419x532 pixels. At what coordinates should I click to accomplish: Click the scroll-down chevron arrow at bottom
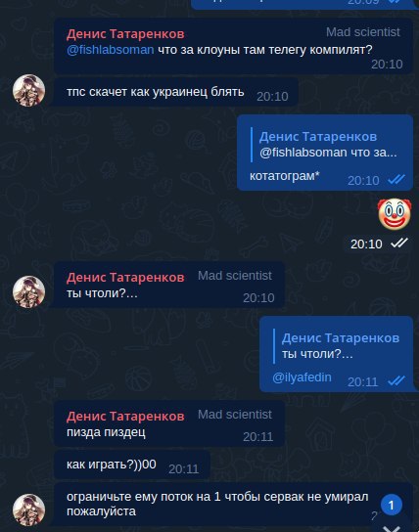[x=392, y=529]
